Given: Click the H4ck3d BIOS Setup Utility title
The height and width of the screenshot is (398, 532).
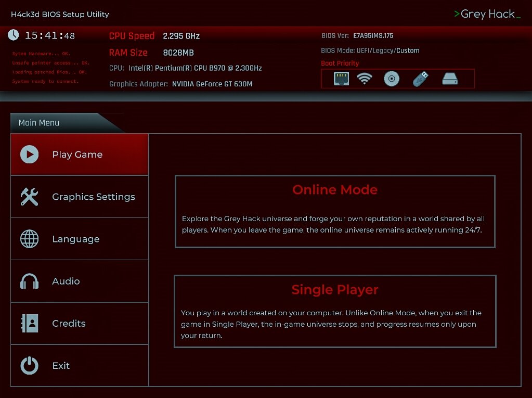Looking at the screenshot, I should [60, 14].
